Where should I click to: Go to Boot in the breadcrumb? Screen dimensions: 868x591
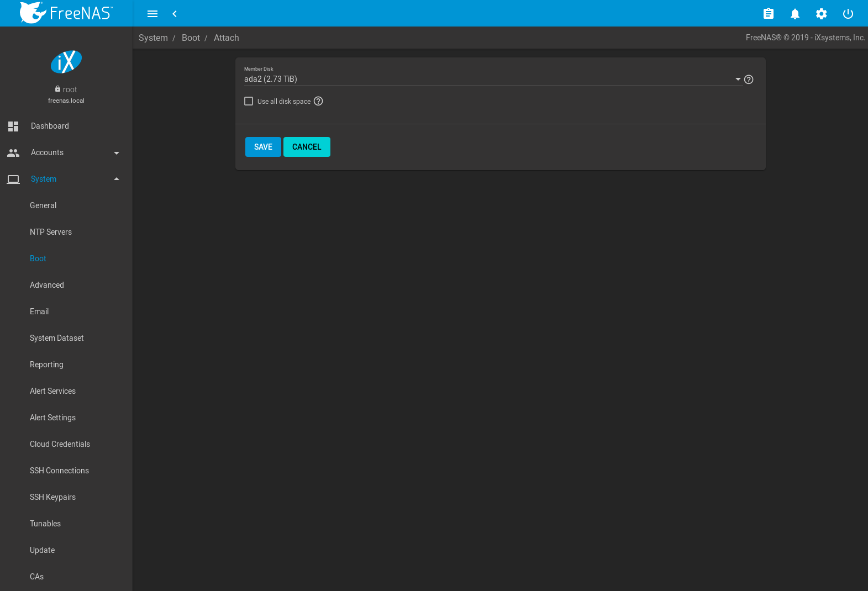pos(191,38)
